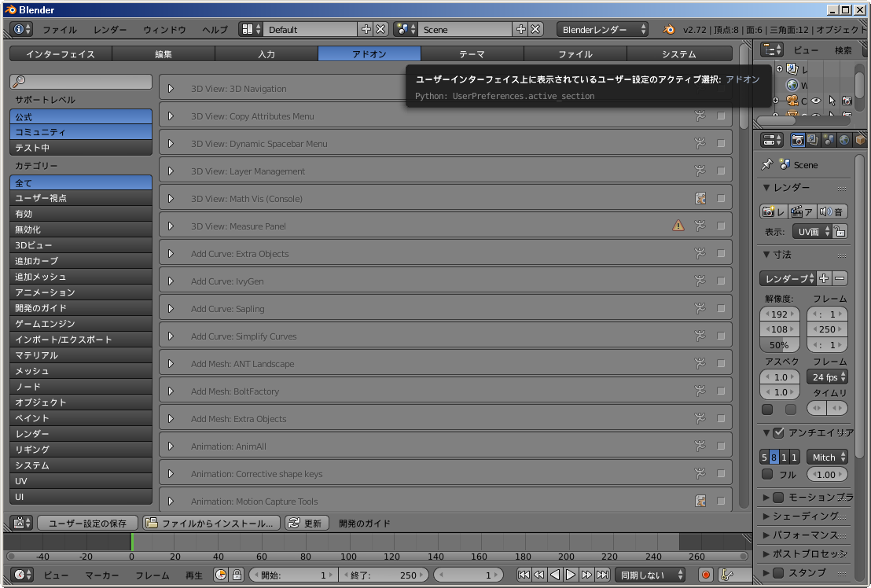Play the animation forward
The width and height of the screenshot is (871, 588).
pyautogui.click(x=571, y=575)
